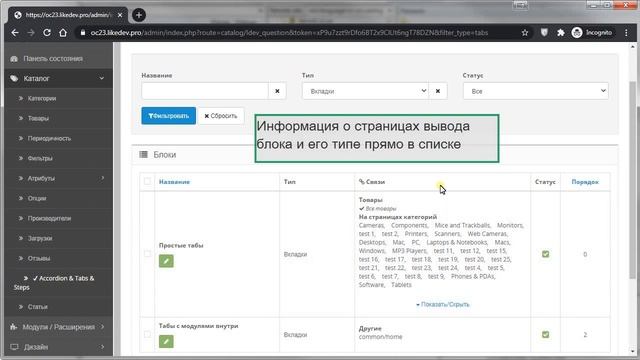The width and height of the screenshot is (640, 360).
Task: Select the Табы с модулями внутри row checkbox
Action: (x=147, y=334)
